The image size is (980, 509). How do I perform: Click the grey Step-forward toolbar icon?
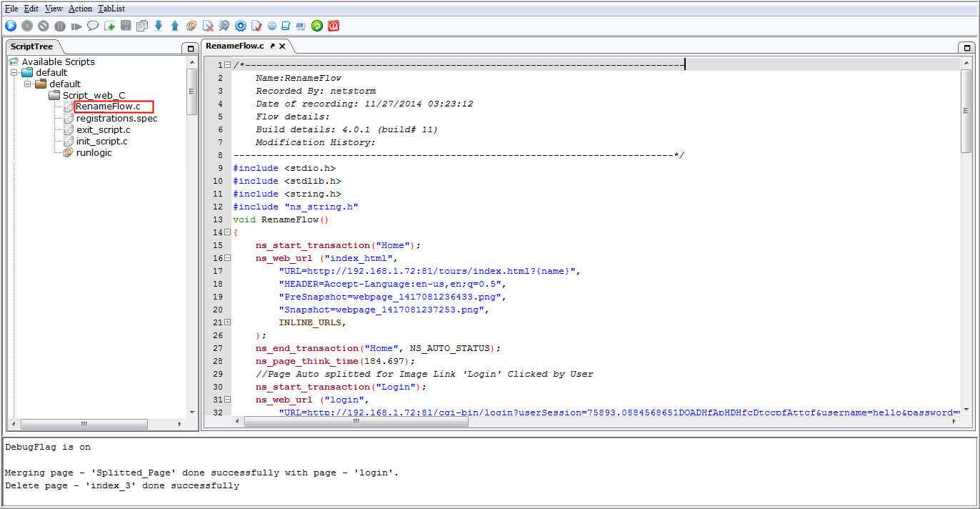[76, 26]
